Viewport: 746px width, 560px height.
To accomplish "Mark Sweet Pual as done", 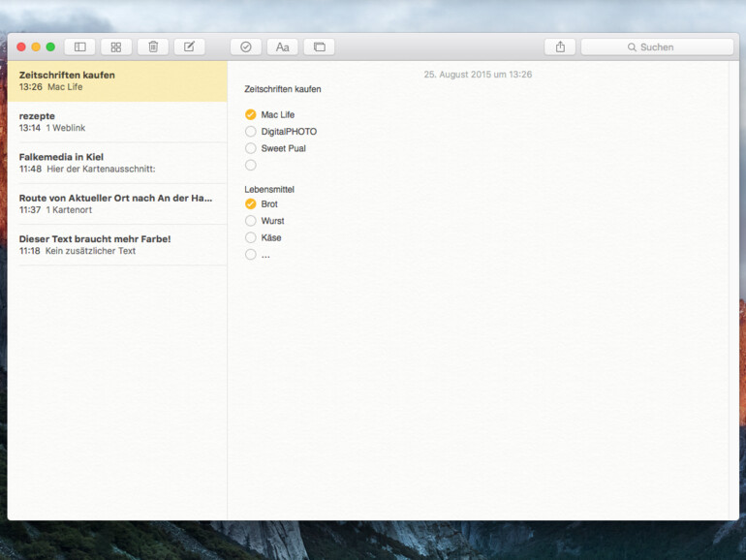I will [251, 148].
